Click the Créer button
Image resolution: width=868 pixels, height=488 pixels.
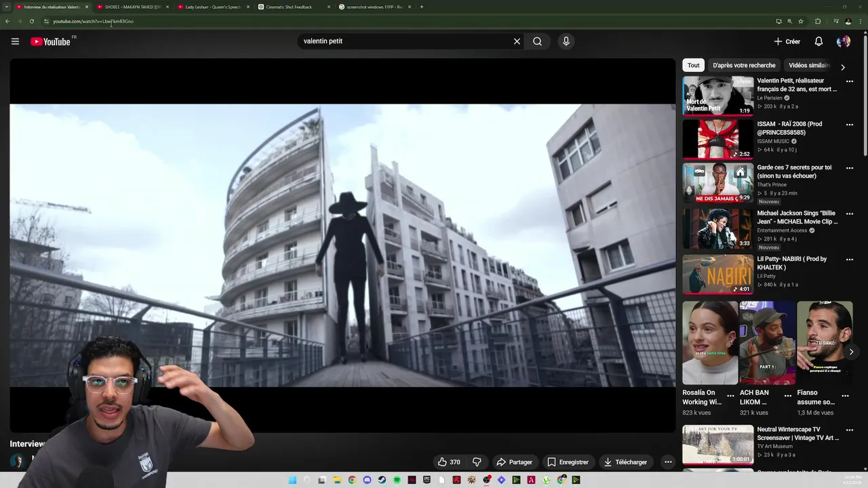(x=787, y=41)
